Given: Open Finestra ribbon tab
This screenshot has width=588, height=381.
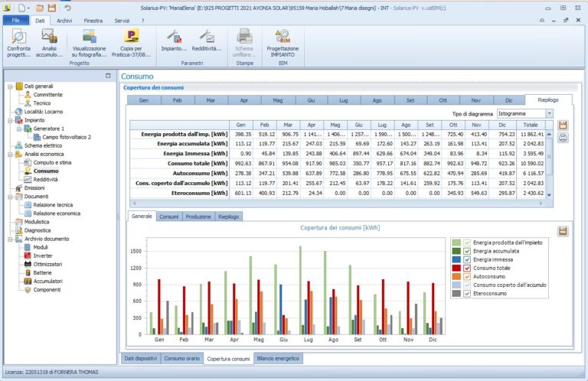Looking at the screenshot, I should tap(93, 21).
